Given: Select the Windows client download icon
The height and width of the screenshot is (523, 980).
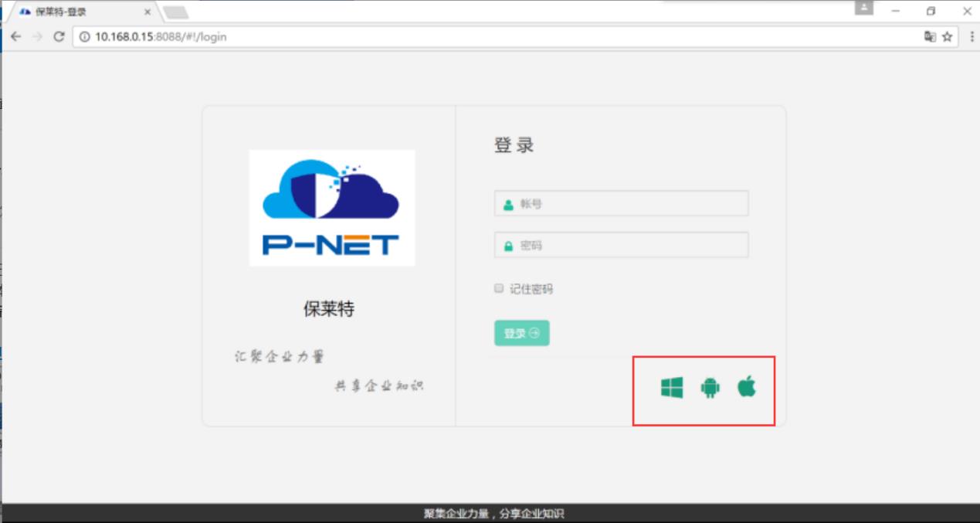Looking at the screenshot, I should (x=672, y=389).
